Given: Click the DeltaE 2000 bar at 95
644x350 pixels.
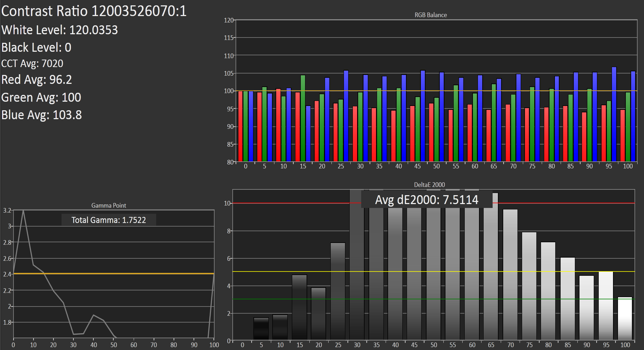Looking at the screenshot, I should click(606, 306).
